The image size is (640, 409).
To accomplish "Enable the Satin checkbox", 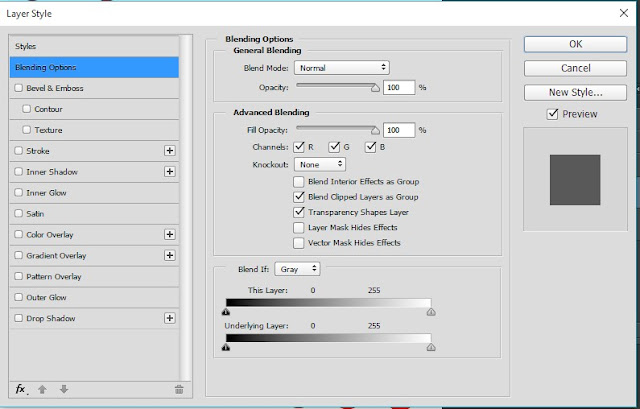I will [18, 213].
